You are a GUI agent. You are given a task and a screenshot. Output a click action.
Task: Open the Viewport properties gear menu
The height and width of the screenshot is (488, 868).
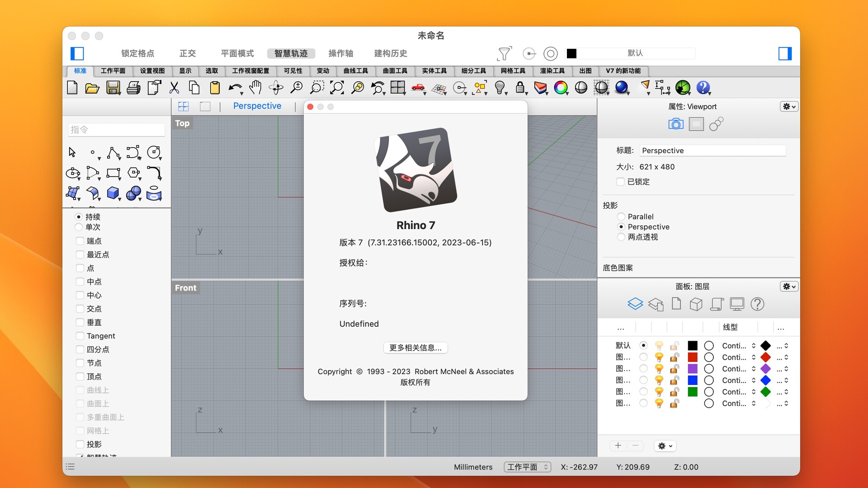[788, 107]
